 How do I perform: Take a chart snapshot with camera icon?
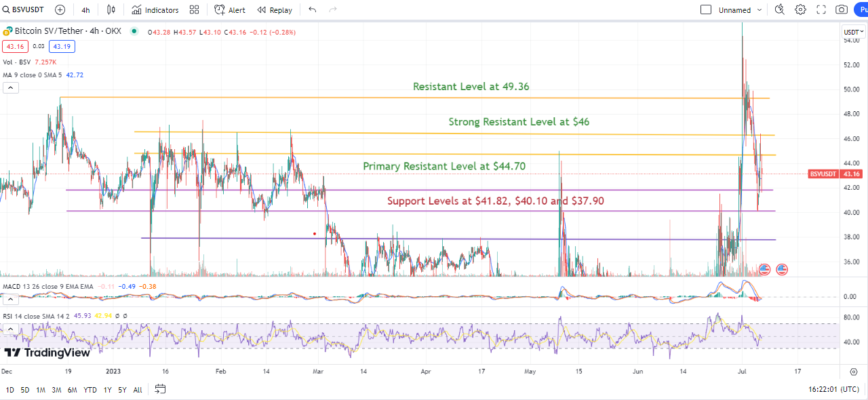842,9
